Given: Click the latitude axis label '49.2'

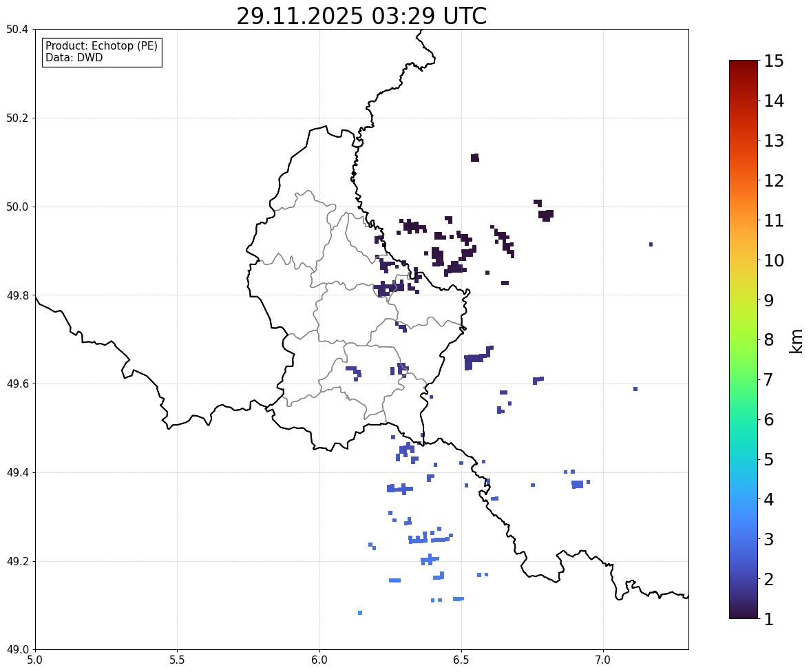Looking at the screenshot, I should tap(17, 561).
